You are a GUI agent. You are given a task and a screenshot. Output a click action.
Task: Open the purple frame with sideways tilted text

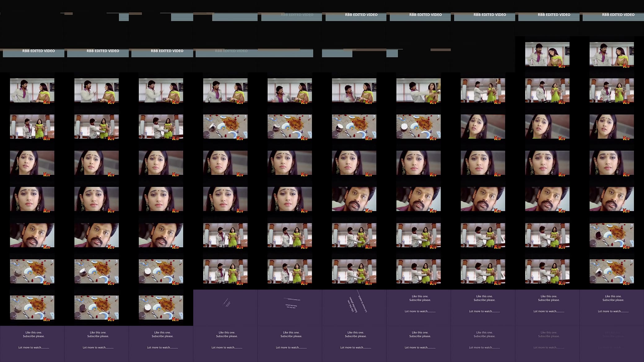tap(354, 308)
